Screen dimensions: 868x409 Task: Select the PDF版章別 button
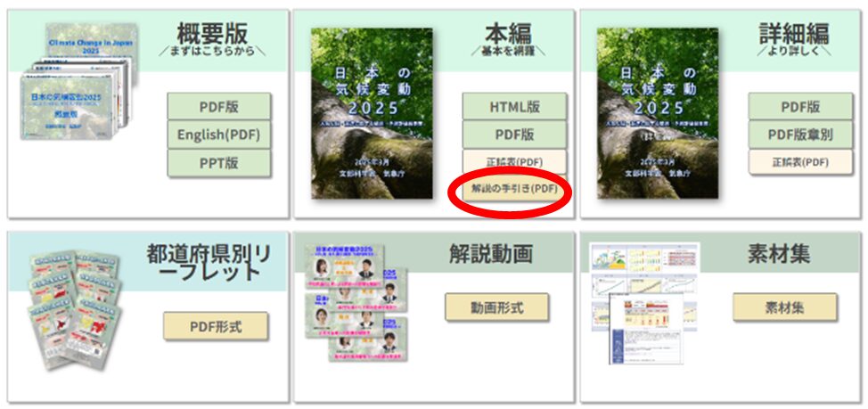(800, 135)
